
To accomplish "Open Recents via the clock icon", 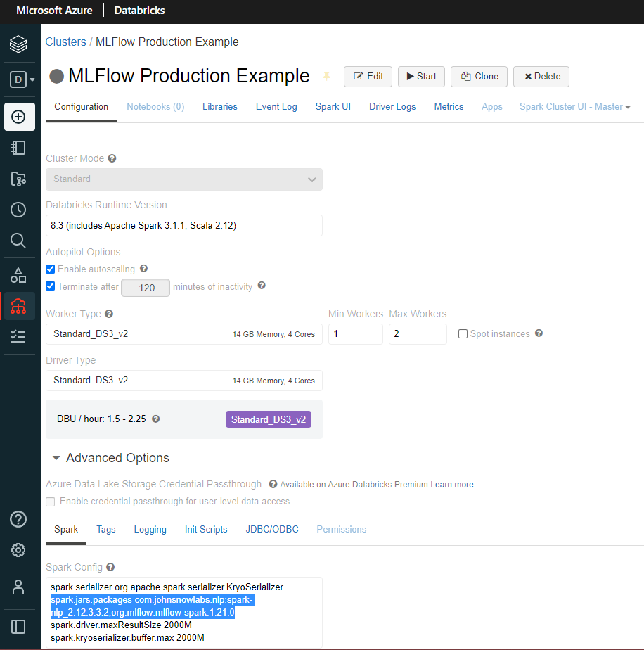I will (18, 209).
